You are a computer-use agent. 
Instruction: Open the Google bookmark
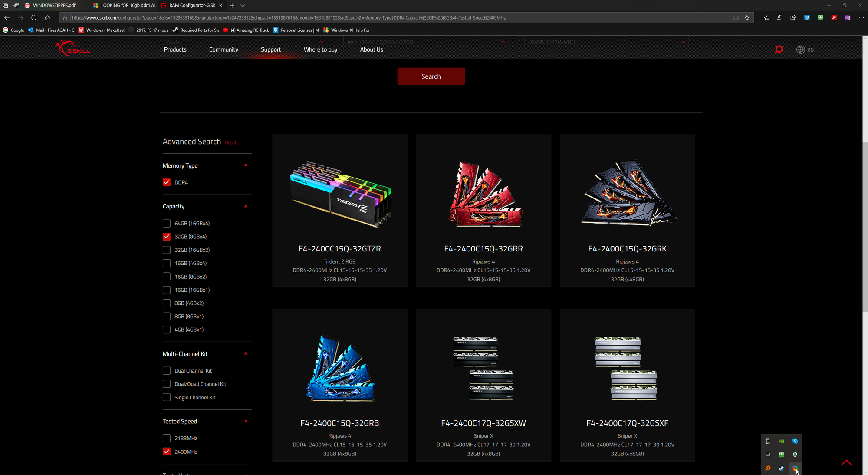click(13, 30)
